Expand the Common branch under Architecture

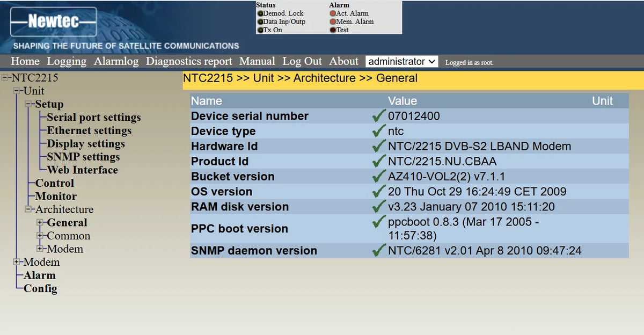(40, 236)
